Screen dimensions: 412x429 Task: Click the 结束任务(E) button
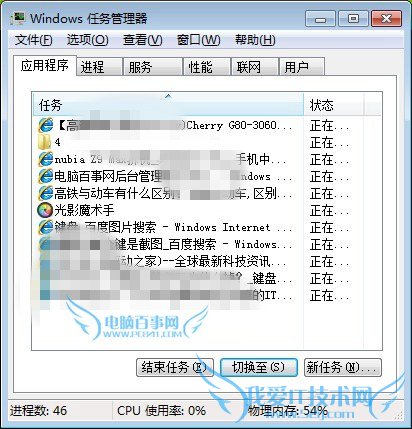(x=175, y=368)
